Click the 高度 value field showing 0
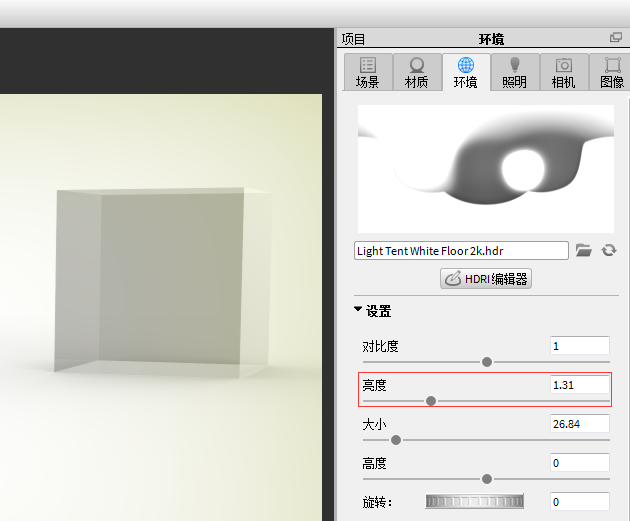The height and width of the screenshot is (521, 630). coord(580,463)
